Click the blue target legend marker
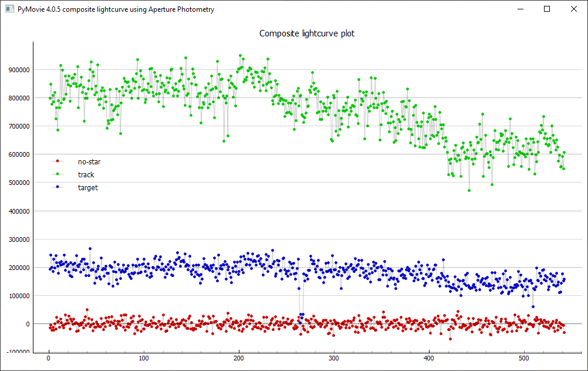Screen dimensions: 588x371 pyautogui.click(x=57, y=187)
